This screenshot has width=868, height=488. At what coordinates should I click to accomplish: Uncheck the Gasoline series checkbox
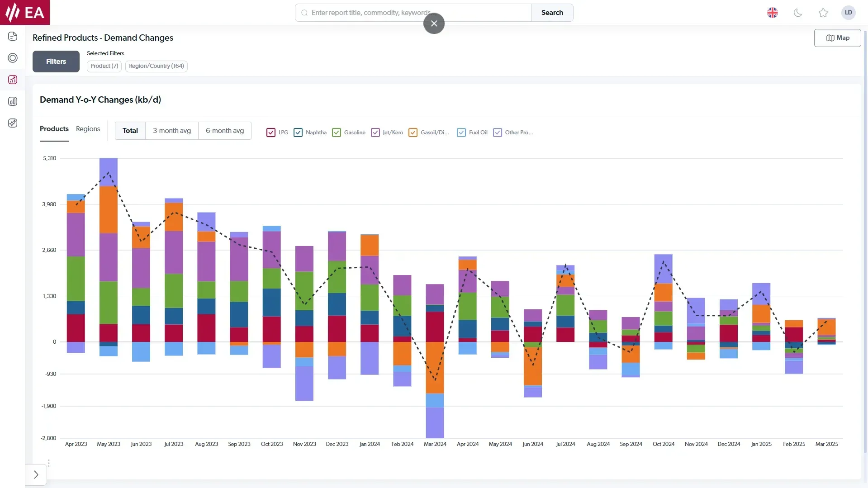click(337, 133)
